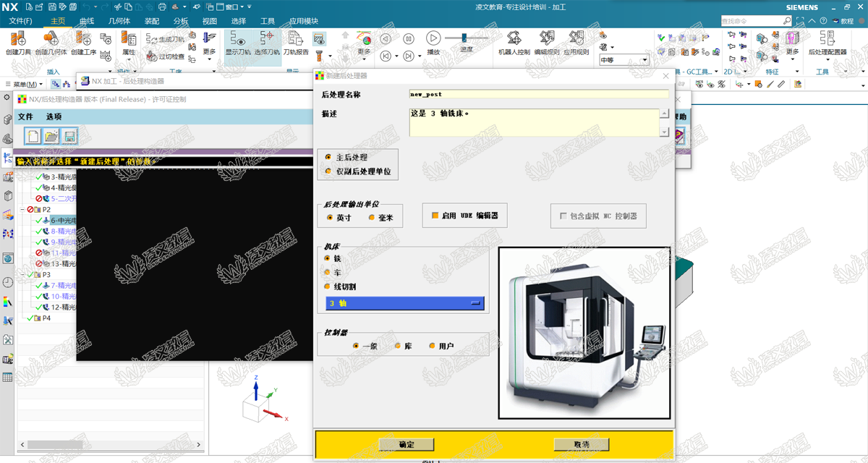Click the 编辑规则 (Edit Rules) icon

[547, 38]
